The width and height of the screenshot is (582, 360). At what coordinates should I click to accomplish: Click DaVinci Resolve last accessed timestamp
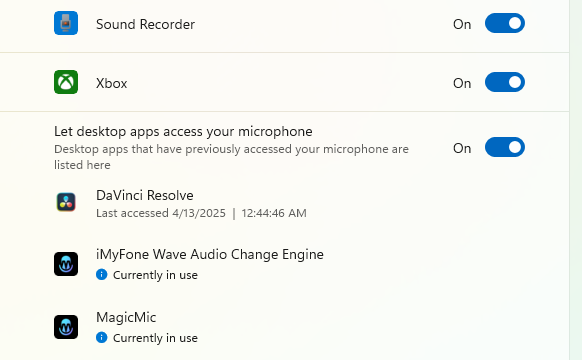[201, 213]
